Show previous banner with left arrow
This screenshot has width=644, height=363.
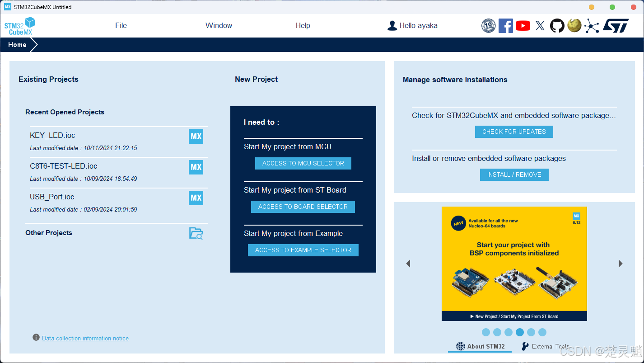[x=408, y=264]
